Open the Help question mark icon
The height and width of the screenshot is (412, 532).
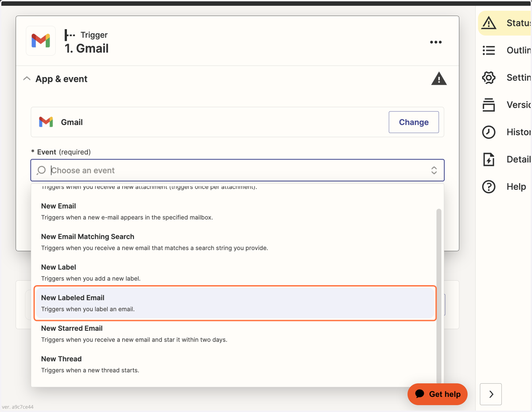[489, 187]
